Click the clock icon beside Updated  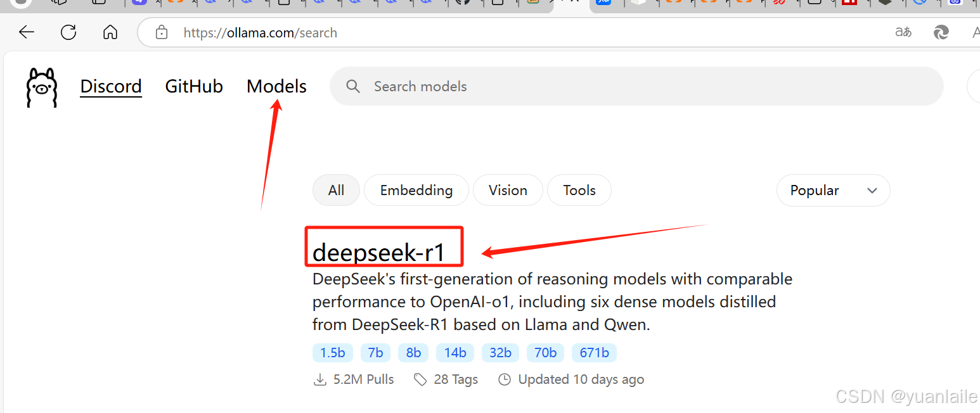(505, 379)
